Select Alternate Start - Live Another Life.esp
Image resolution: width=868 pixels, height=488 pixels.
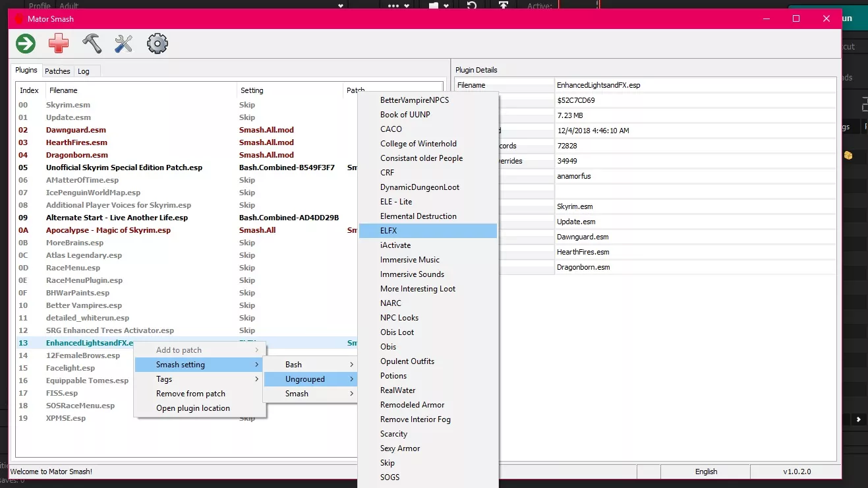pyautogui.click(x=187, y=218)
